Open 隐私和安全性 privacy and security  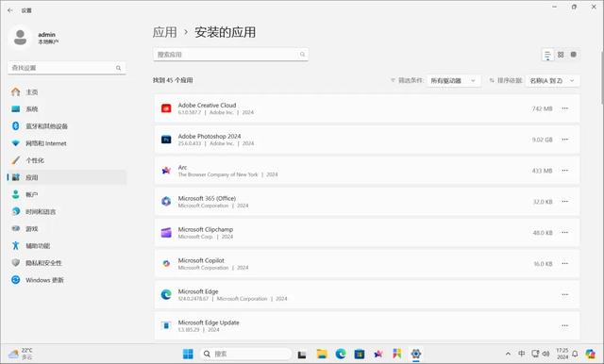pos(66,263)
